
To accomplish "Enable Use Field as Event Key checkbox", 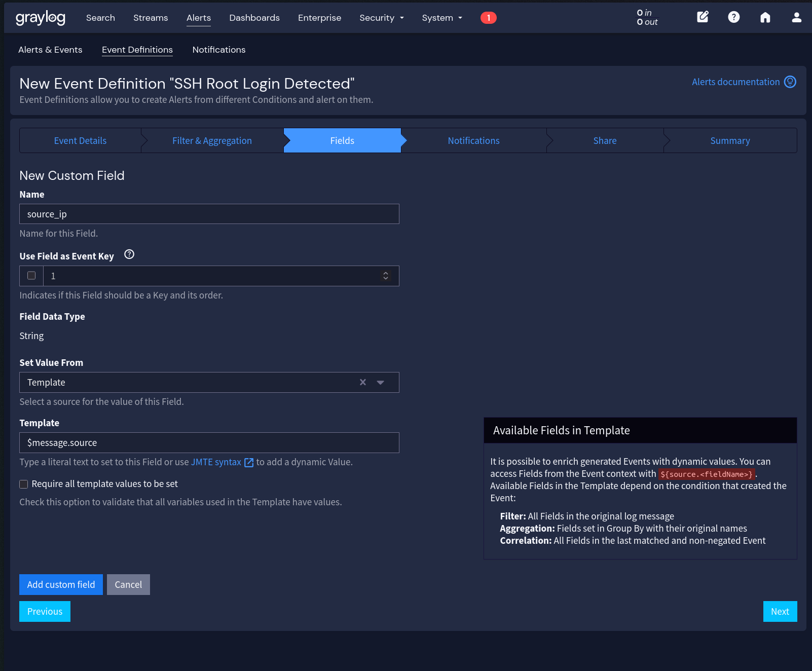I will pyautogui.click(x=31, y=276).
